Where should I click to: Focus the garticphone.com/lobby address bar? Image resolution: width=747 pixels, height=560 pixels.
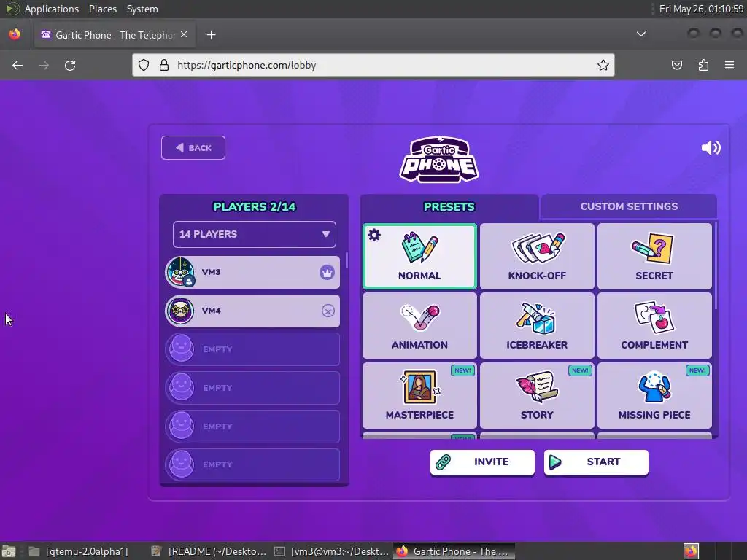[x=373, y=65]
